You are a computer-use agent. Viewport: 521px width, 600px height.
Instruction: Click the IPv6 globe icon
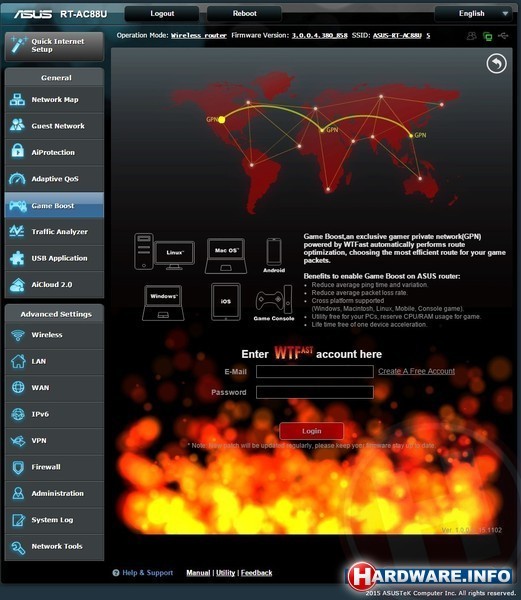pyautogui.click(x=18, y=414)
